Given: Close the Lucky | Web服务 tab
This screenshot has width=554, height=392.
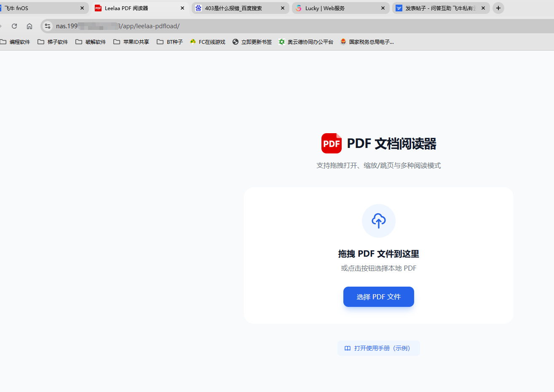Looking at the screenshot, I should [383, 8].
